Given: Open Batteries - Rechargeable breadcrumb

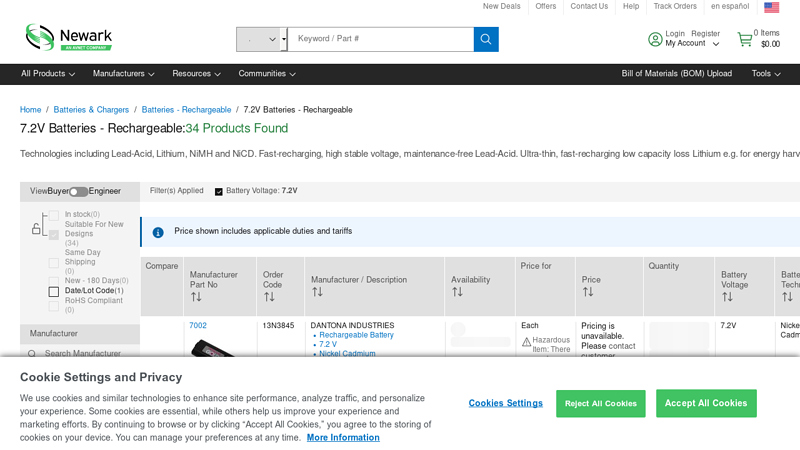Looking at the screenshot, I should click(186, 110).
